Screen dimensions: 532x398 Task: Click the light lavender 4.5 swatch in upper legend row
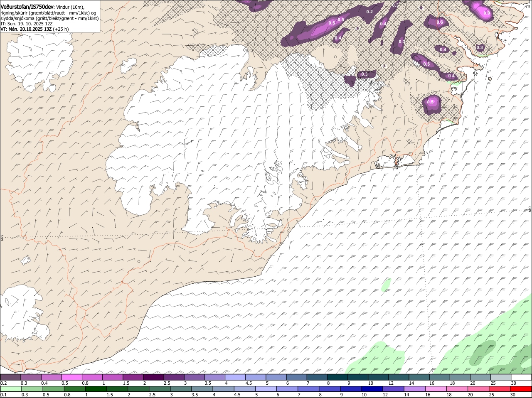256,377
